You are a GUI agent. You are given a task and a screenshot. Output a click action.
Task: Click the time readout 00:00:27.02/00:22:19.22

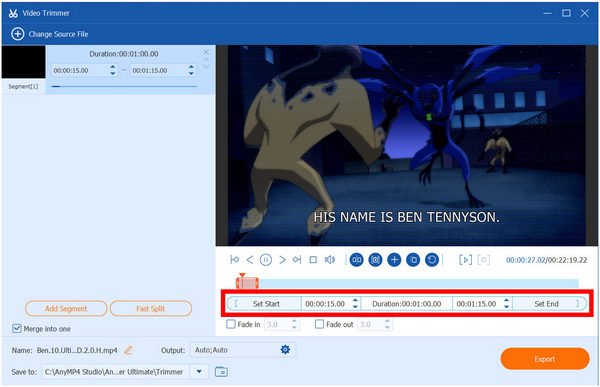pyautogui.click(x=546, y=260)
